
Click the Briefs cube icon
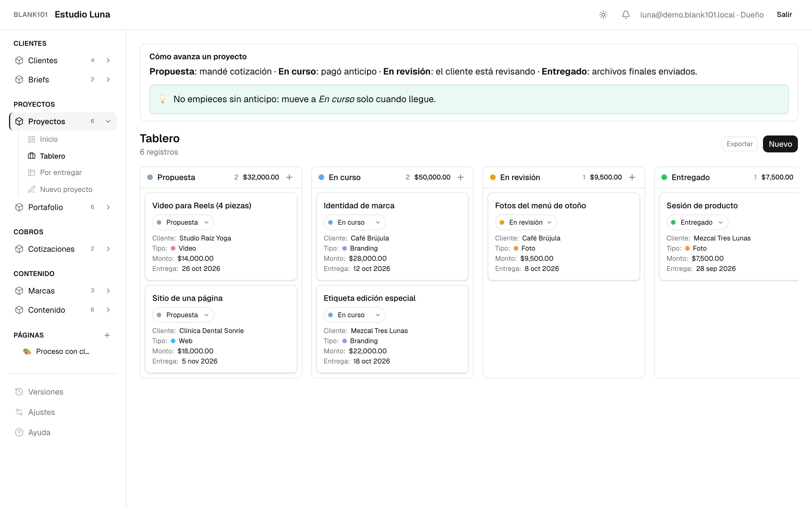(19, 80)
